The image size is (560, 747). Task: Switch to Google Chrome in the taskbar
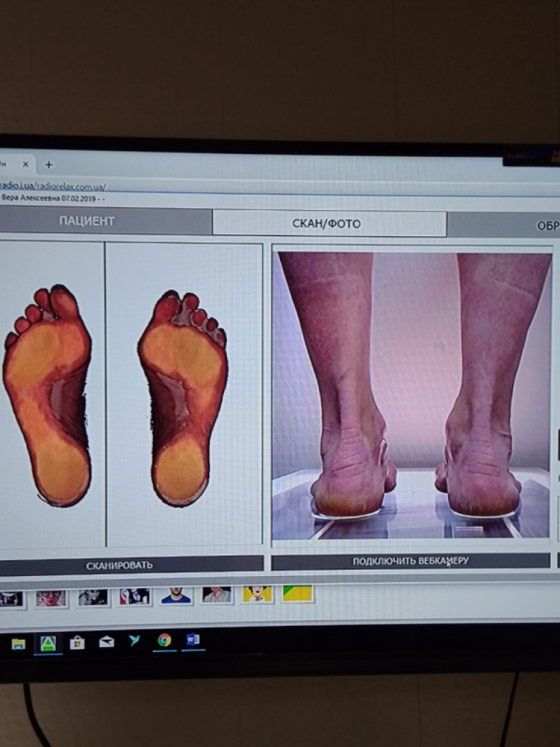(x=164, y=641)
